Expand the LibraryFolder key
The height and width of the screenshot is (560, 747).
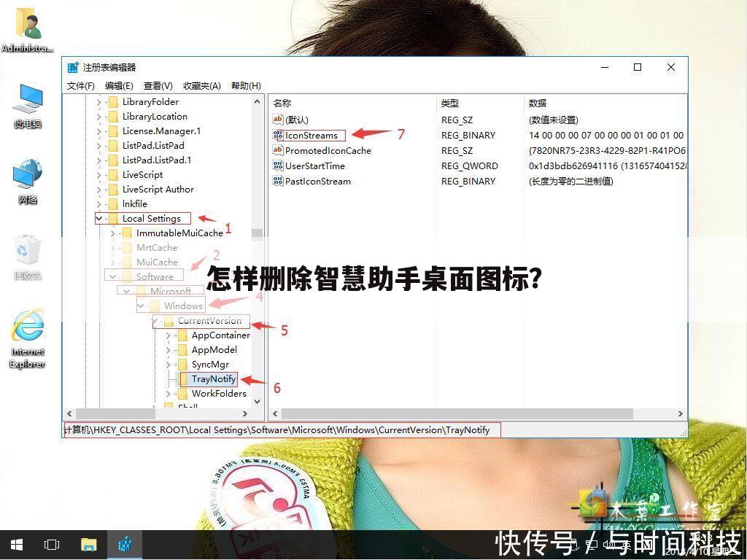pos(99,102)
